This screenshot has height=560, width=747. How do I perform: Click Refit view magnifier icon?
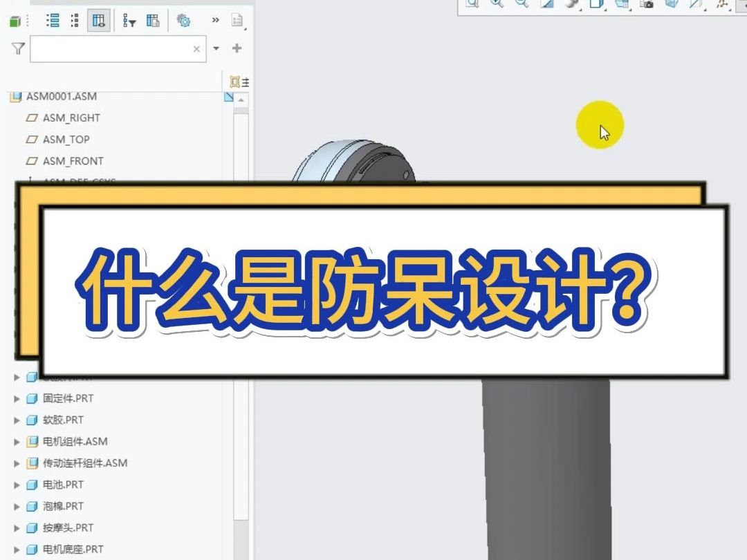tap(472, 3)
